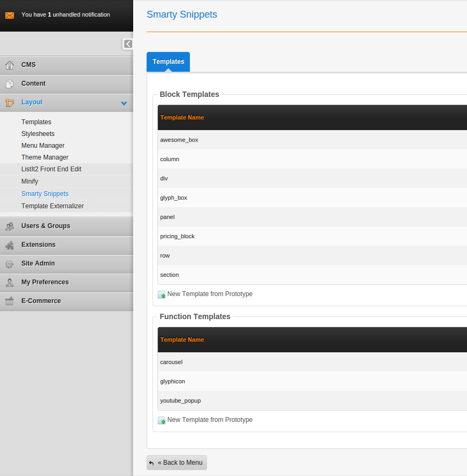467x476 pixels.
Task: Go to Templates under Layout
Action: point(36,122)
